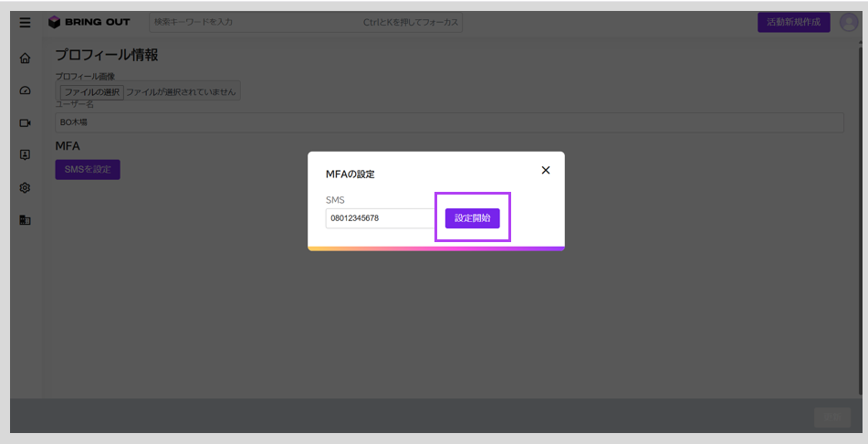Select the contact person icon in sidebar
The width and height of the screenshot is (868, 444).
25,155
